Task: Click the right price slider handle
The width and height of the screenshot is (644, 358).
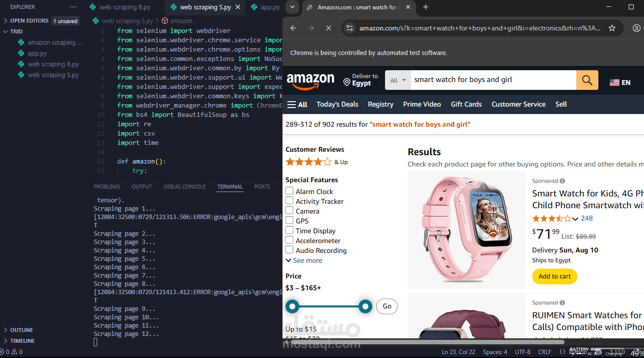Action: pyautogui.click(x=365, y=307)
